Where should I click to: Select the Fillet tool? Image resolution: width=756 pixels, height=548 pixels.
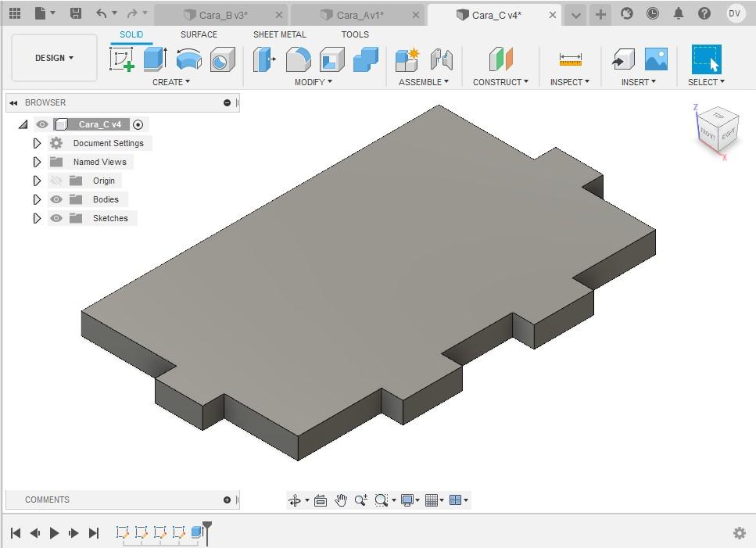click(299, 59)
